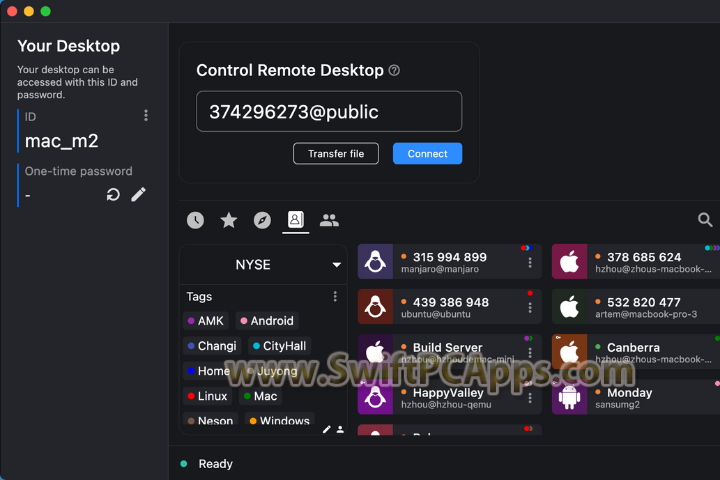The image size is (720, 480).
Task: Edit the password with pencil icon
Action: pos(138,195)
